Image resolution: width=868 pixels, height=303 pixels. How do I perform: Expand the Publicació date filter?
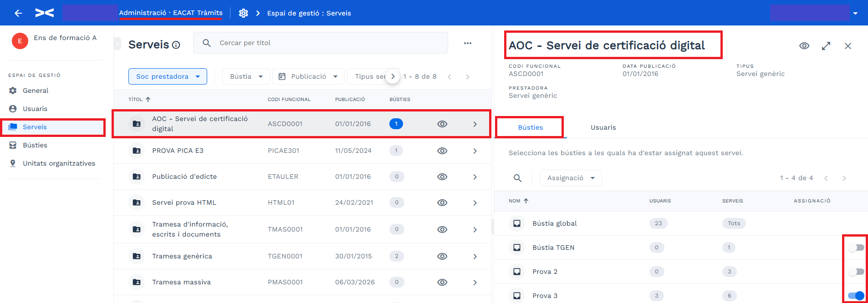pos(308,76)
